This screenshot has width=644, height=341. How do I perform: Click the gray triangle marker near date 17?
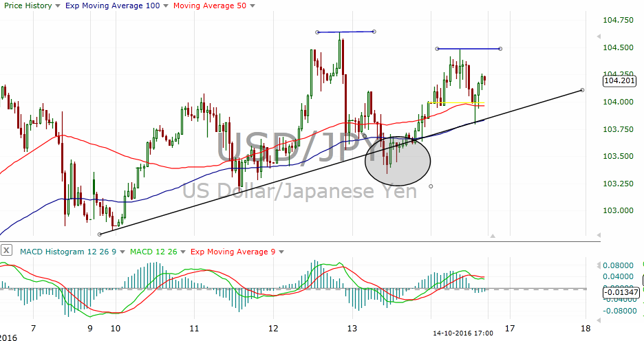click(492, 236)
